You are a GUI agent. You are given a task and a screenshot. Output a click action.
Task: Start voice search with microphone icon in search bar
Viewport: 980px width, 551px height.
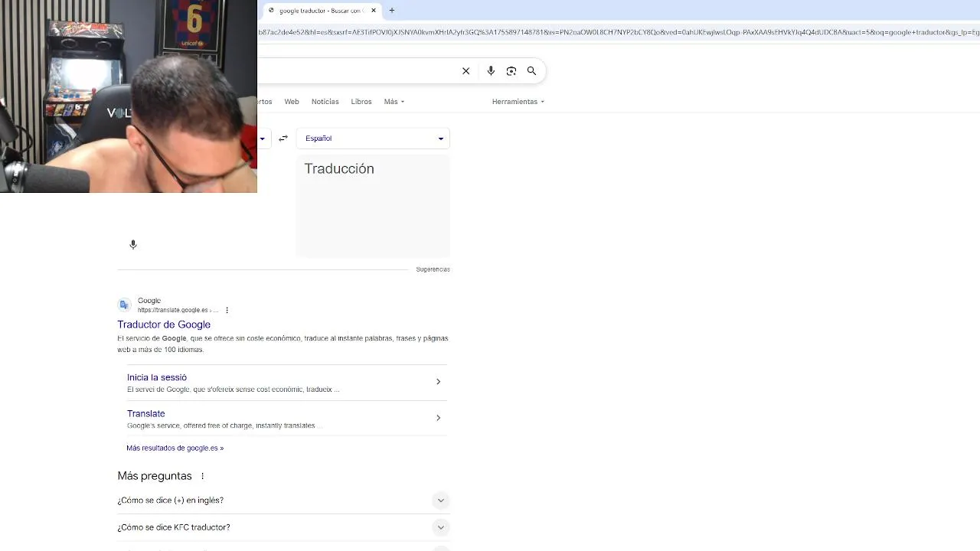click(x=491, y=71)
